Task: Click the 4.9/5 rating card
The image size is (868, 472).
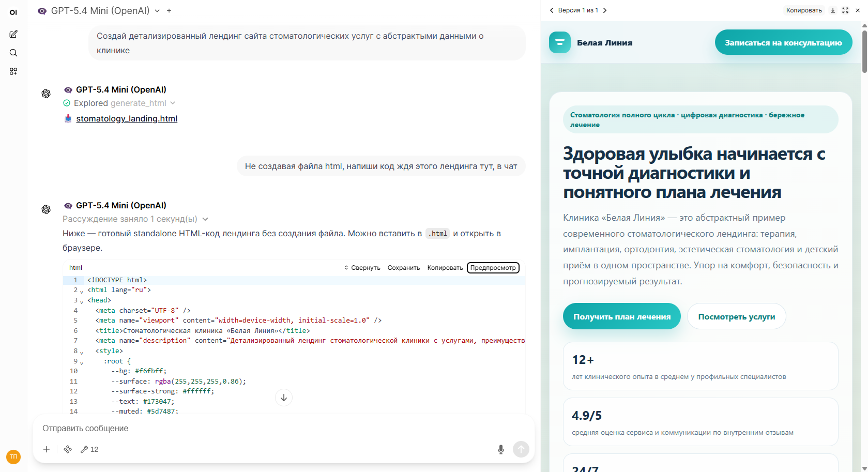Action: pyautogui.click(x=701, y=422)
